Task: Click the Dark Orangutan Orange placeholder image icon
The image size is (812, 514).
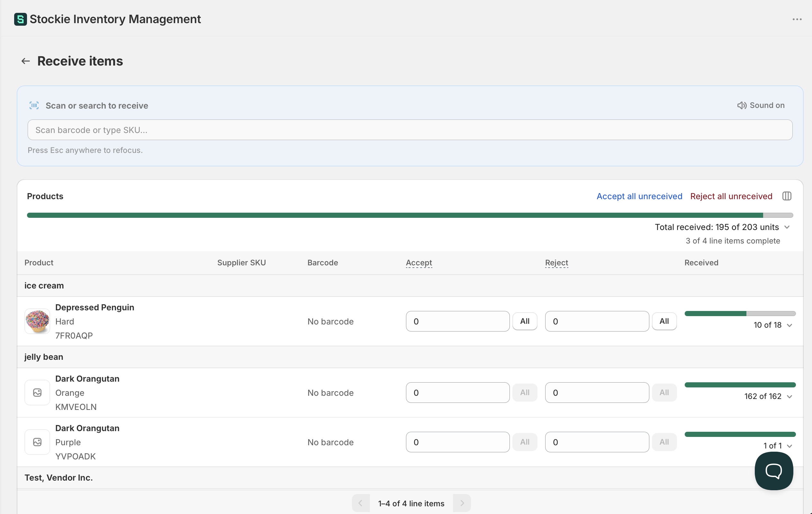Action: click(x=37, y=393)
